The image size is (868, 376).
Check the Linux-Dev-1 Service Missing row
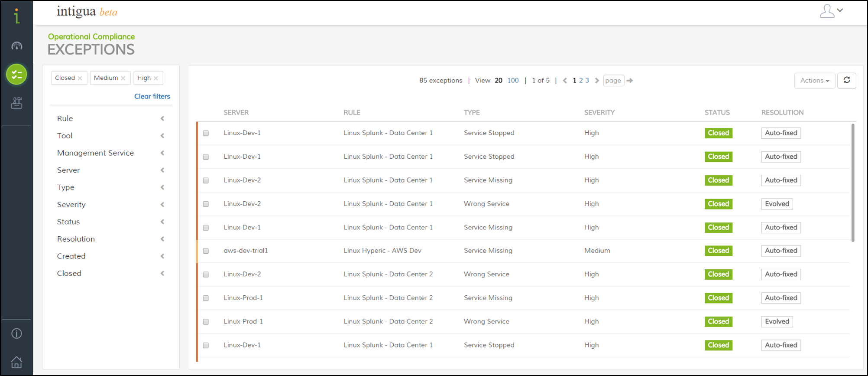[206, 228]
